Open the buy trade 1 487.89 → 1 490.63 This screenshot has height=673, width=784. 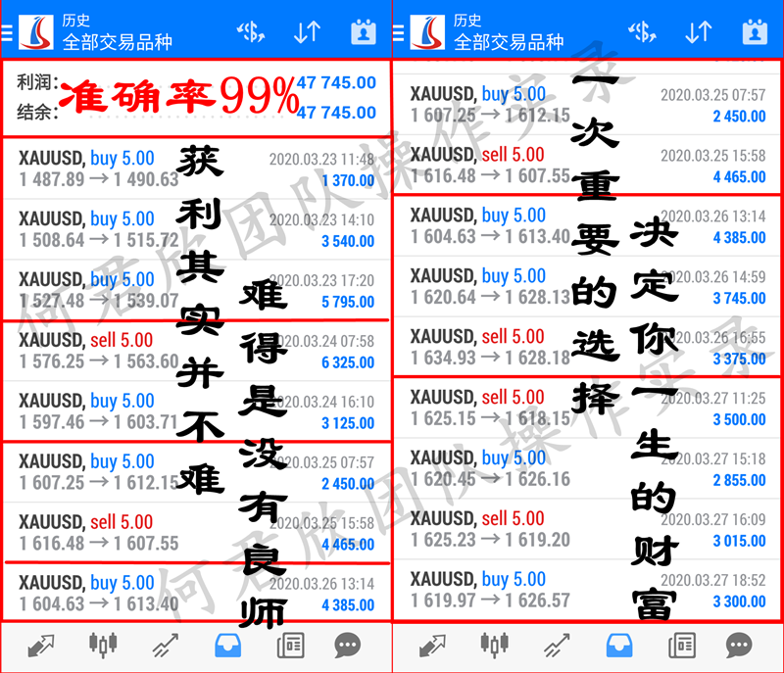pyautogui.click(x=197, y=168)
